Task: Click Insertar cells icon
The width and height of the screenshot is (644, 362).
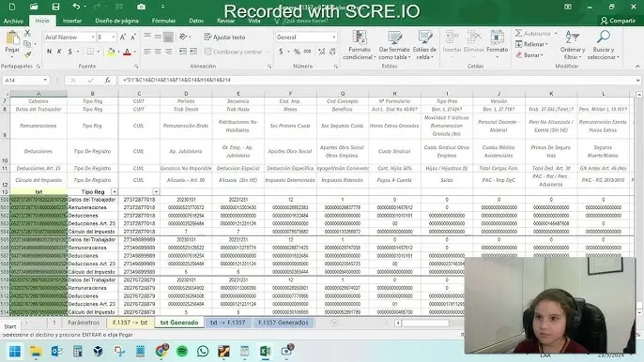Action: pos(452,42)
